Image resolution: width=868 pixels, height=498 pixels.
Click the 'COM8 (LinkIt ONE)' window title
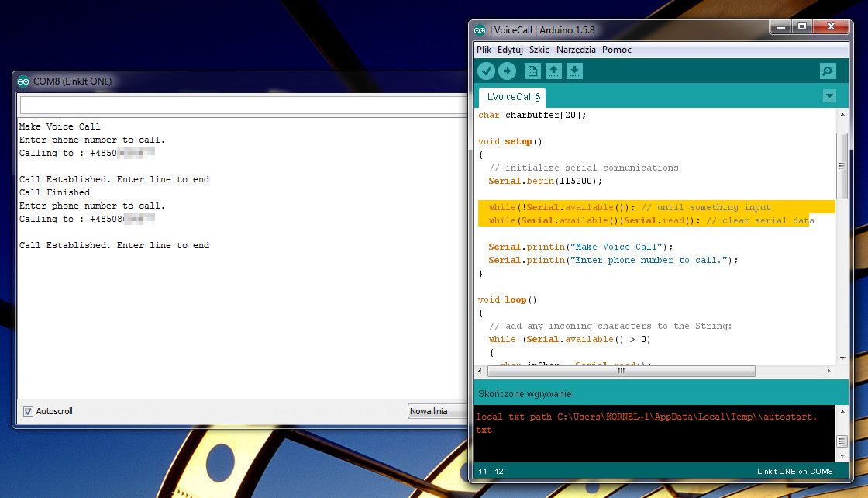click(73, 81)
